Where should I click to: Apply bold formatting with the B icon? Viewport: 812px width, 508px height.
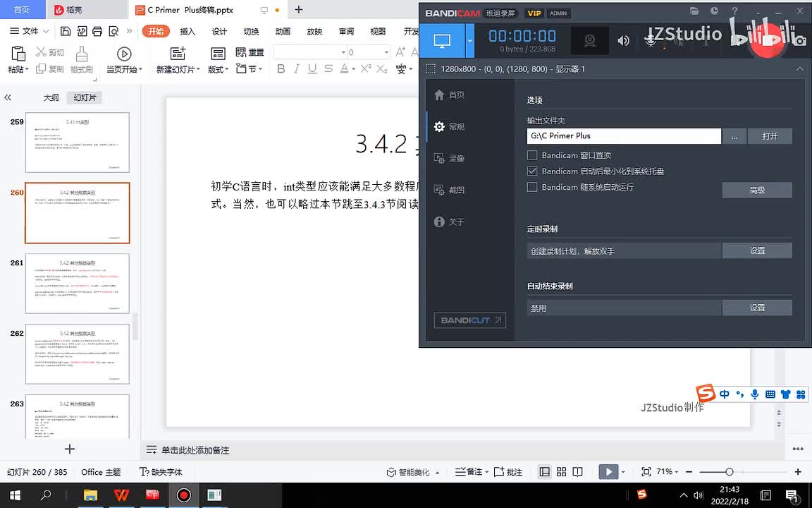click(281, 68)
